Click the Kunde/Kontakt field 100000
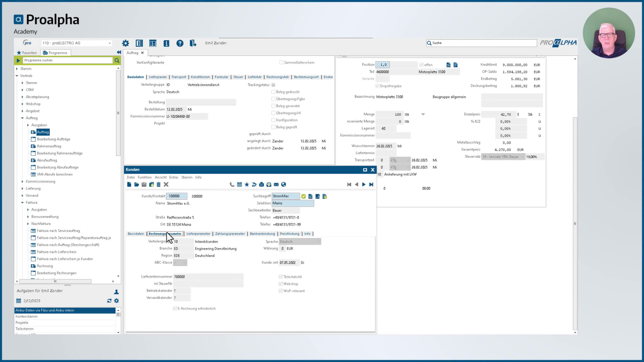The width and height of the screenshot is (644, 362). pyautogui.click(x=176, y=196)
